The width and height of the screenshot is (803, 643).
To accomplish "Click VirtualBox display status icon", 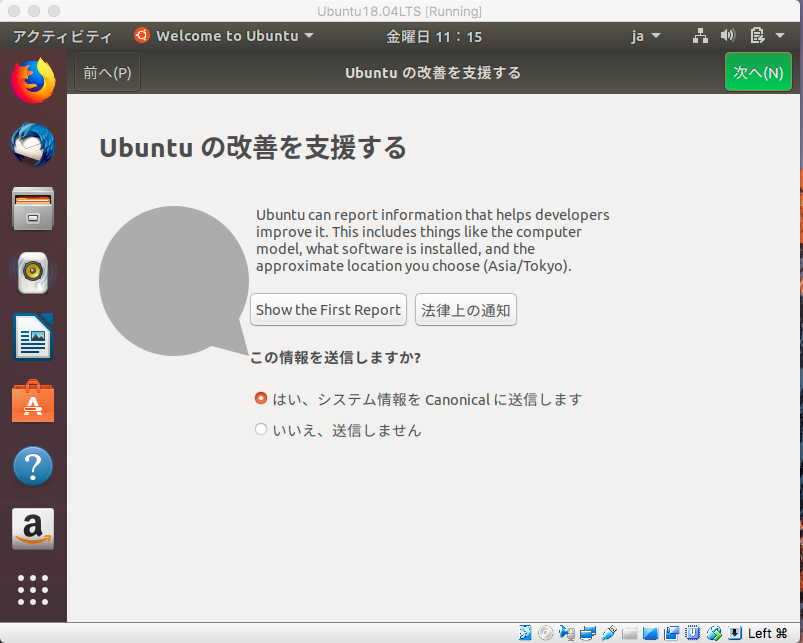I will tap(650, 634).
